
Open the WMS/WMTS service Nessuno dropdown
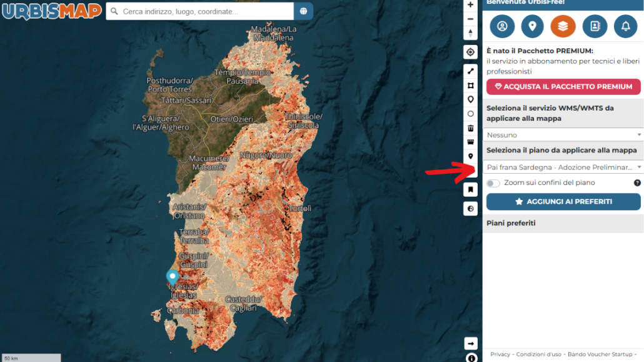pos(563,135)
